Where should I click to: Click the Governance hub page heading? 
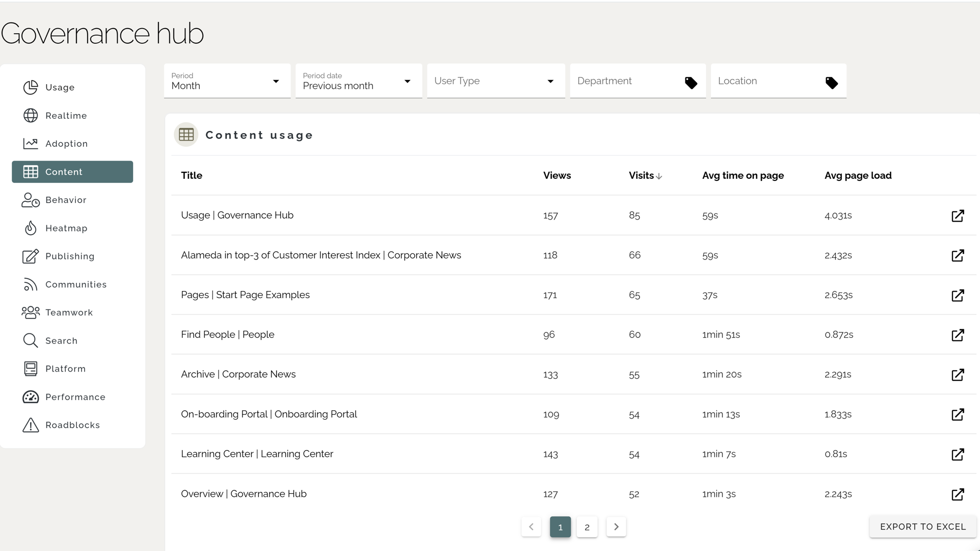point(102,34)
